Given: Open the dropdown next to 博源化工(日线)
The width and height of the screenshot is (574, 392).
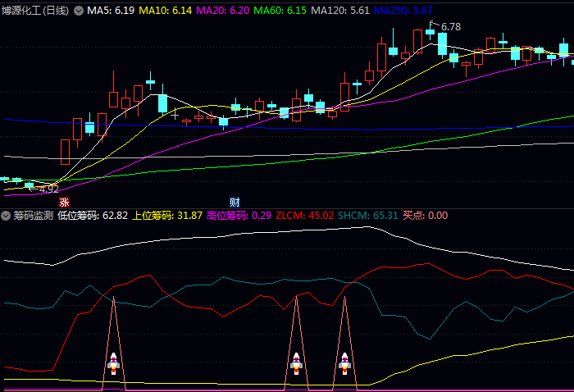Looking at the screenshot, I should pos(79,11).
